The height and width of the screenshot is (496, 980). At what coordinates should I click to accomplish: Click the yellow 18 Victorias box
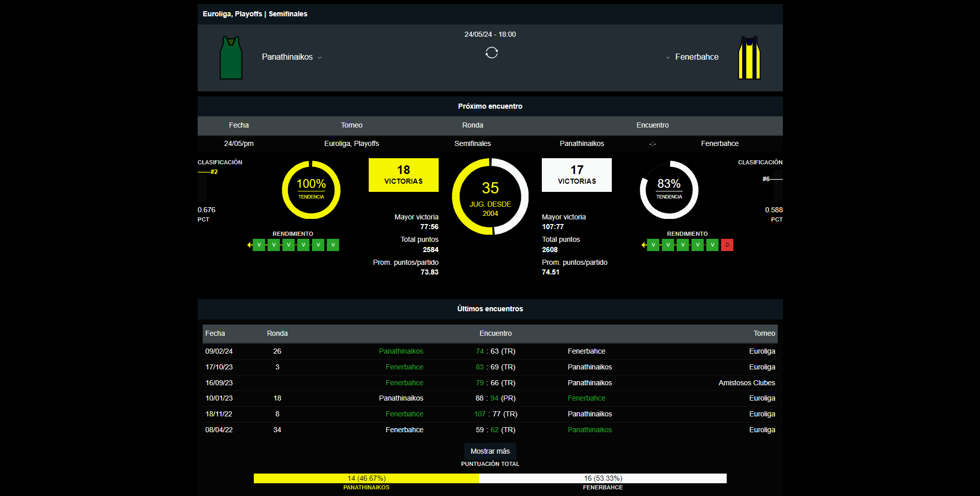click(x=403, y=175)
